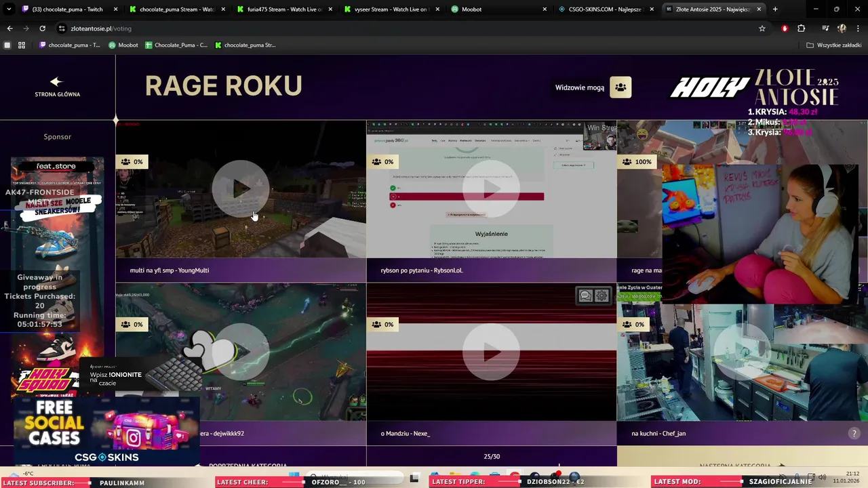
Task: Click the 0% vote badge on YoungMulti clip
Action: tap(132, 162)
